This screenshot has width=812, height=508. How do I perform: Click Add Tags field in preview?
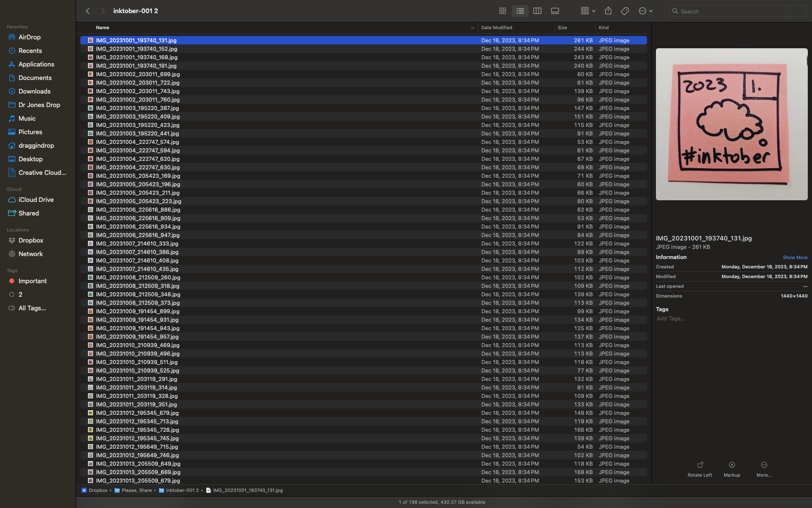(670, 318)
